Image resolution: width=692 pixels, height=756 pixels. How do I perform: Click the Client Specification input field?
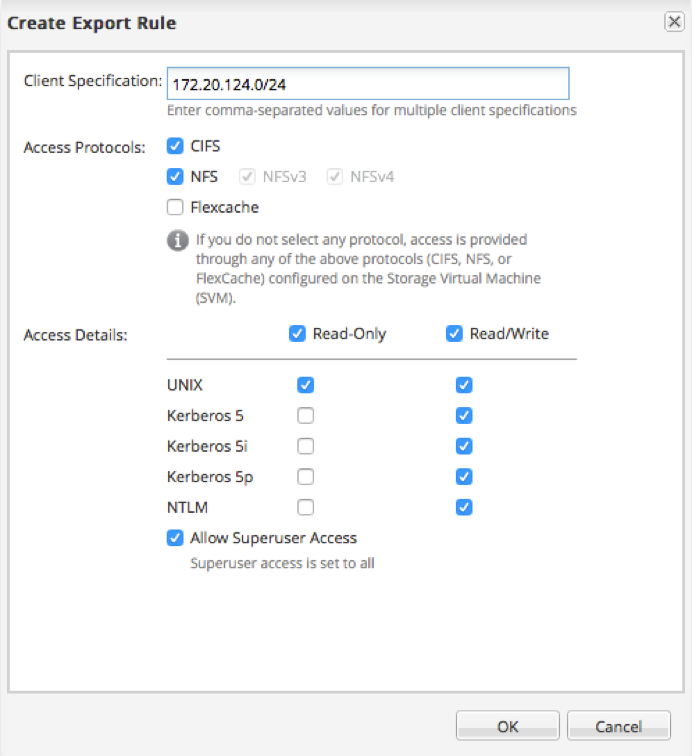point(367,82)
